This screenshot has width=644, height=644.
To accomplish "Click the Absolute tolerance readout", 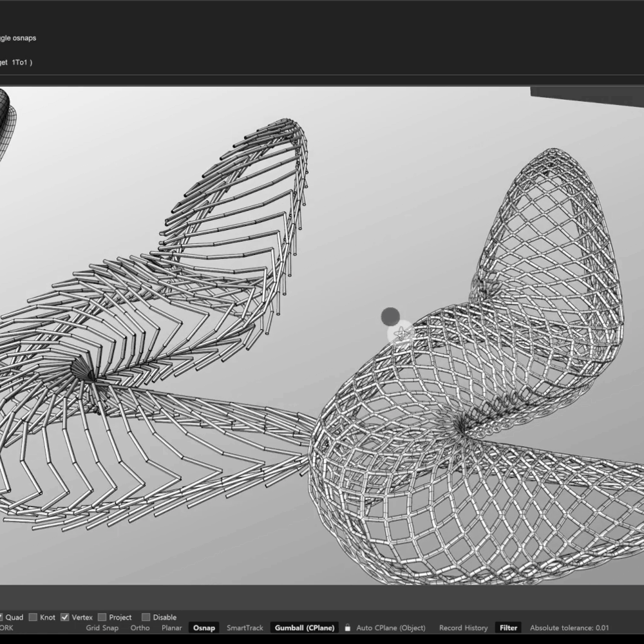I will click(x=569, y=628).
